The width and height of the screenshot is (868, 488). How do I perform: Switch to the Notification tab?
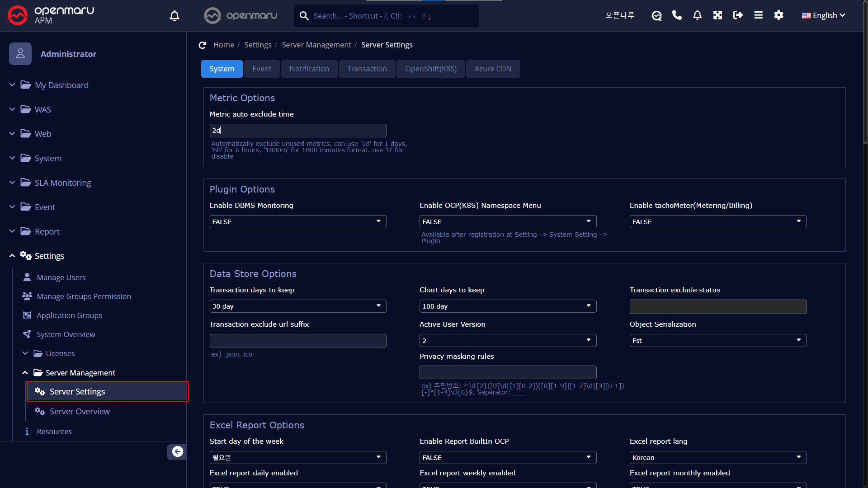point(309,69)
